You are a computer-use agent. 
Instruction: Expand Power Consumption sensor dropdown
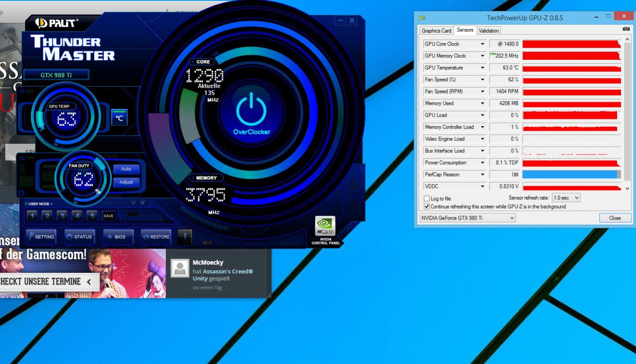point(483,163)
